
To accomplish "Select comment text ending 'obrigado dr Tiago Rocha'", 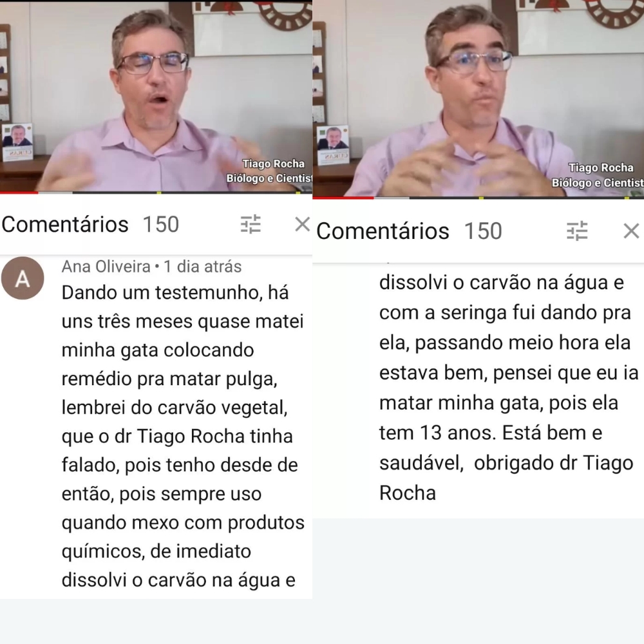I will point(509,388).
